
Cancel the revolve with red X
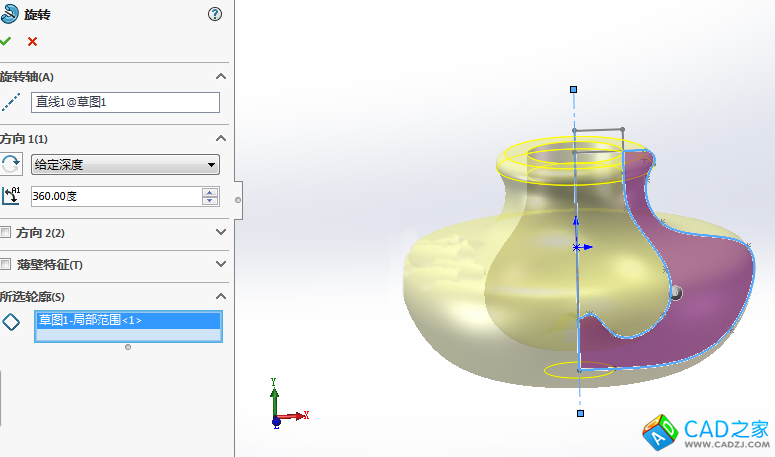[x=32, y=41]
